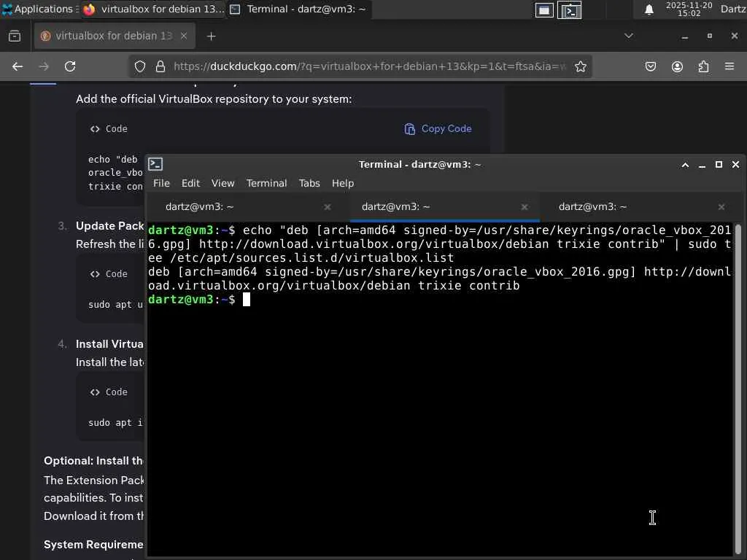Open the notification bell in the panel
The image size is (747, 560).
(x=649, y=9)
